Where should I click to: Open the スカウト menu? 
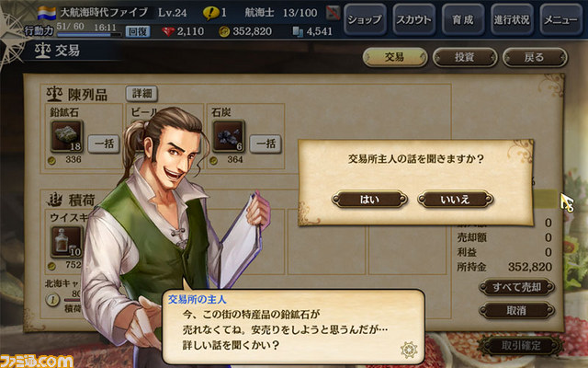(x=414, y=19)
